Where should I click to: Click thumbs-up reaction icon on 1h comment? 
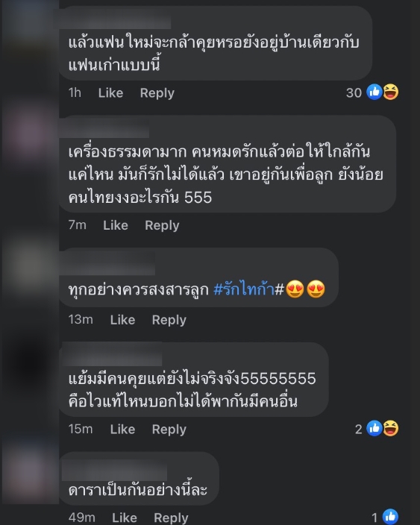(x=374, y=92)
